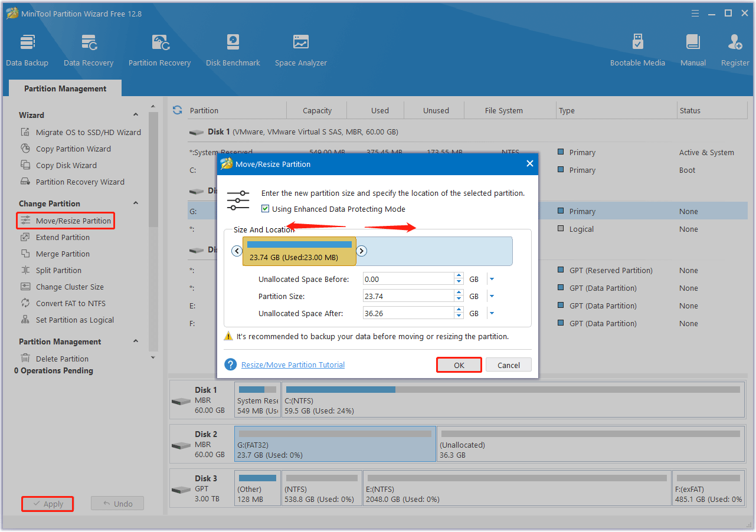The image size is (756, 532).
Task: Click the help icon beside tutorial link
Action: (x=231, y=364)
